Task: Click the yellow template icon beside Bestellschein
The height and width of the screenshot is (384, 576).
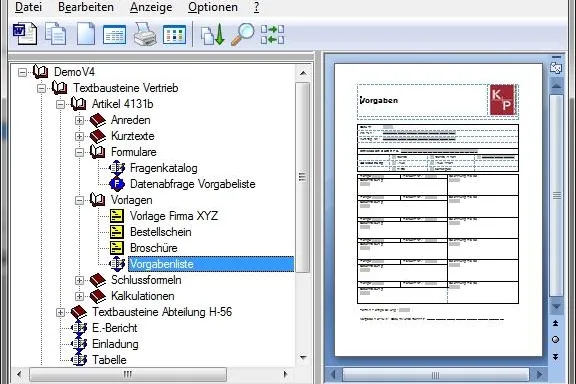Action: tap(116, 232)
